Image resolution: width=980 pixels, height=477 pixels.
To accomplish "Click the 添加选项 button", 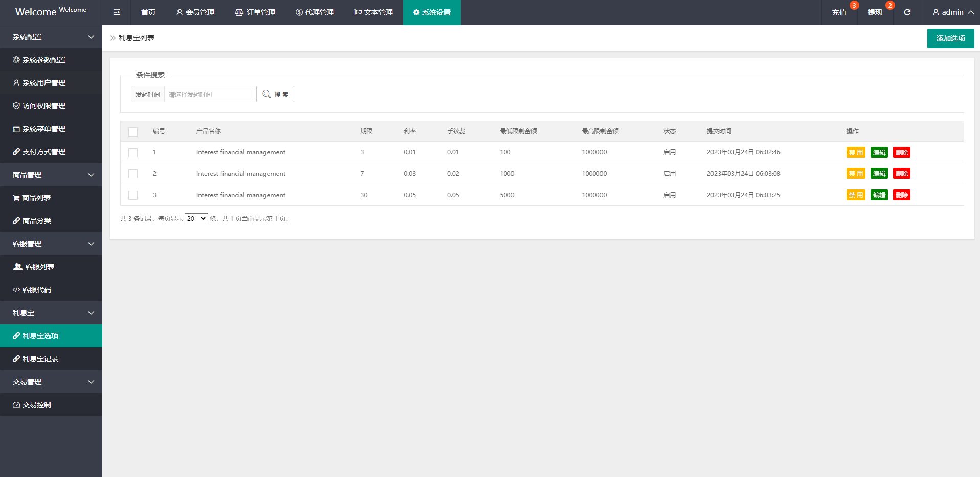I will 950,38.
